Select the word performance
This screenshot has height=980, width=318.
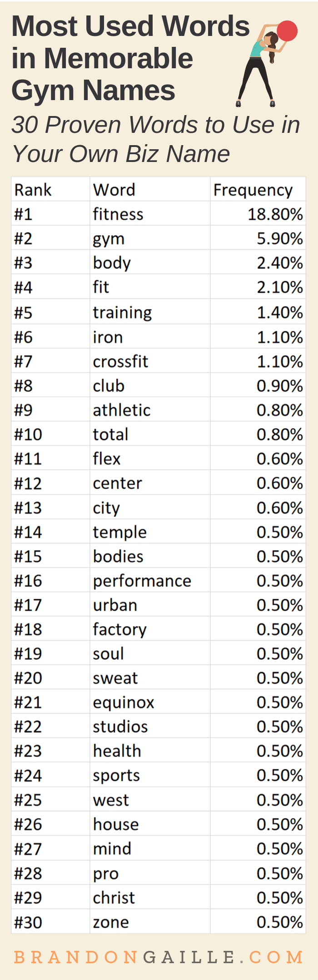pos(142,581)
